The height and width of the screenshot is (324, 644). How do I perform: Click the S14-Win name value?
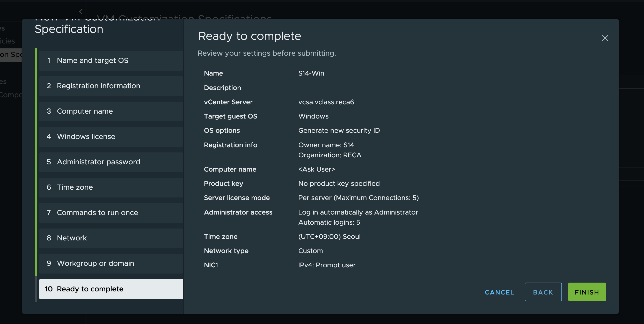tap(311, 73)
